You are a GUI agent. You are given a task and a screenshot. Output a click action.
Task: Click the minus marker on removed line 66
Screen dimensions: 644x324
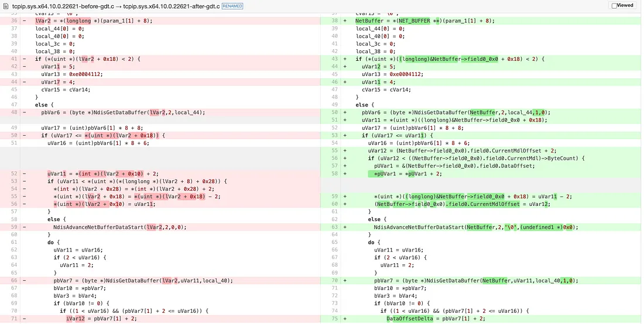pos(24,280)
